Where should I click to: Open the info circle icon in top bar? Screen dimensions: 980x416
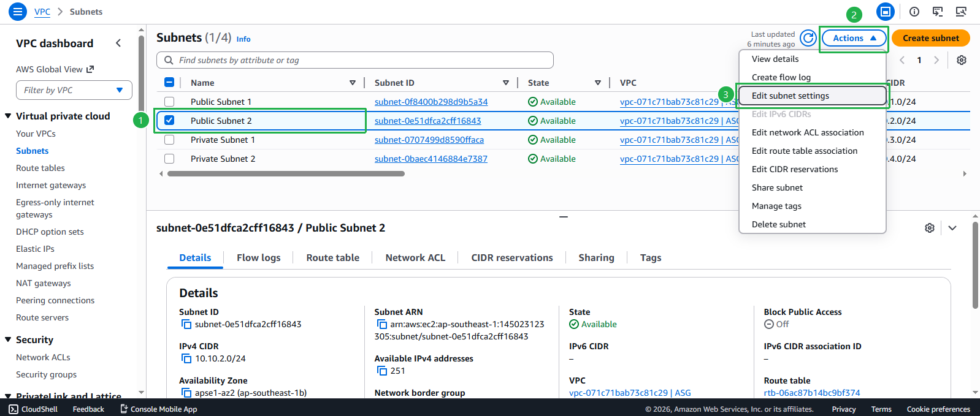point(914,12)
